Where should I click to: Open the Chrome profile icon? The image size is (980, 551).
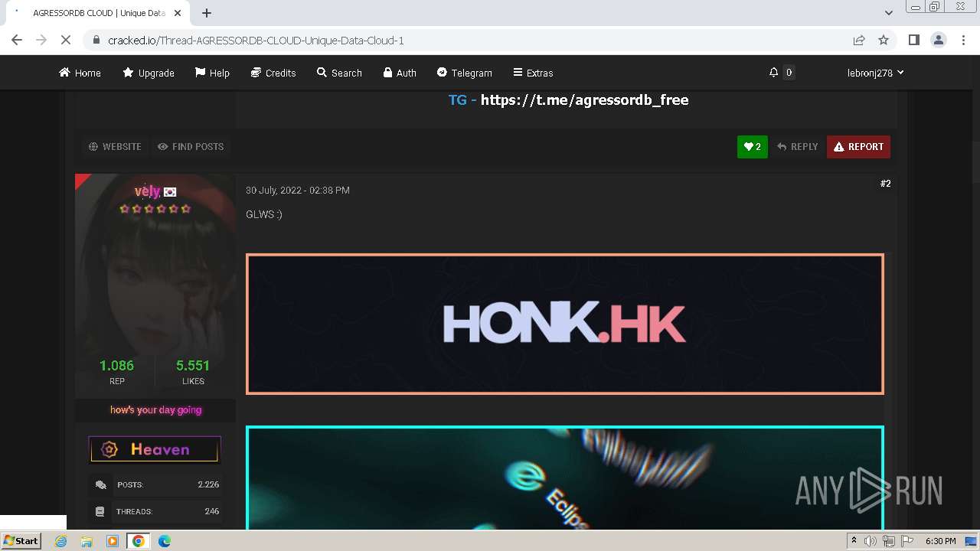point(938,40)
